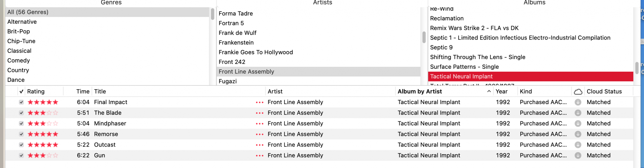Click the cloud download icon for Final Impact

[x=578, y=102]
